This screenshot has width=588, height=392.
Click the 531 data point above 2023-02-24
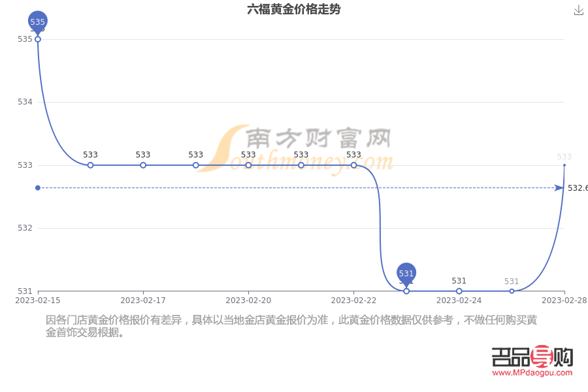coord(459,291)
